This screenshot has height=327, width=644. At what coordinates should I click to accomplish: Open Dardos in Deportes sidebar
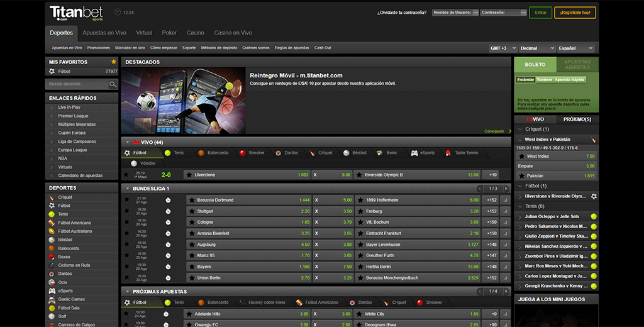(x=65, y=274)
